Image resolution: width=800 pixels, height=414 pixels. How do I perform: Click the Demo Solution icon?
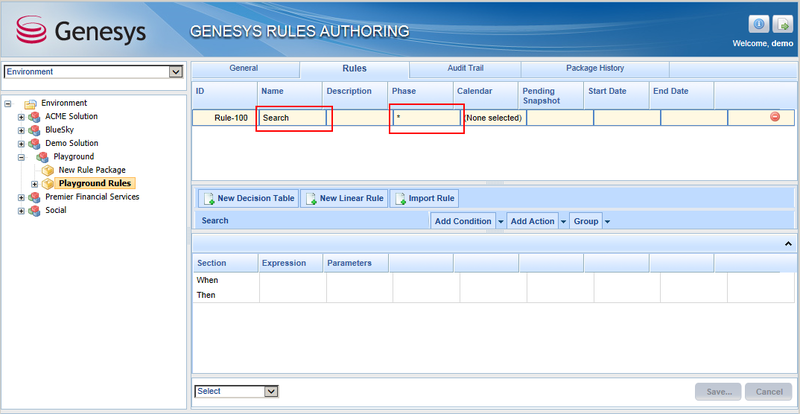[34, 143]
